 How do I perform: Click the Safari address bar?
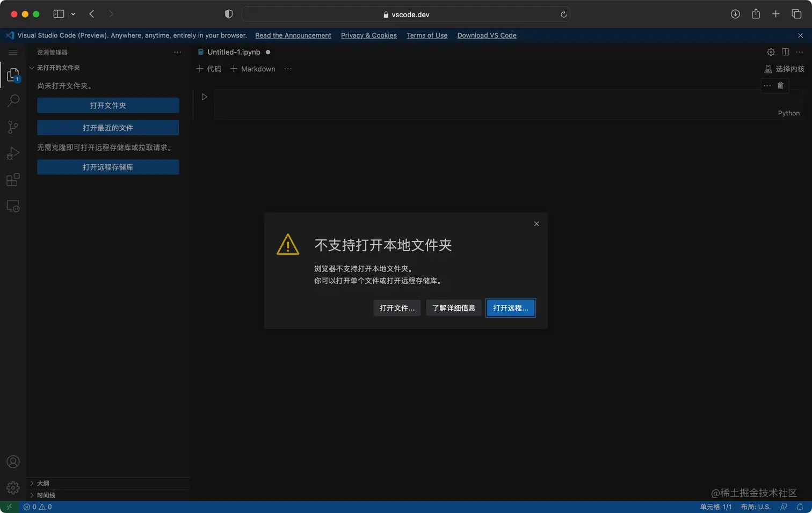click(406, 14)
